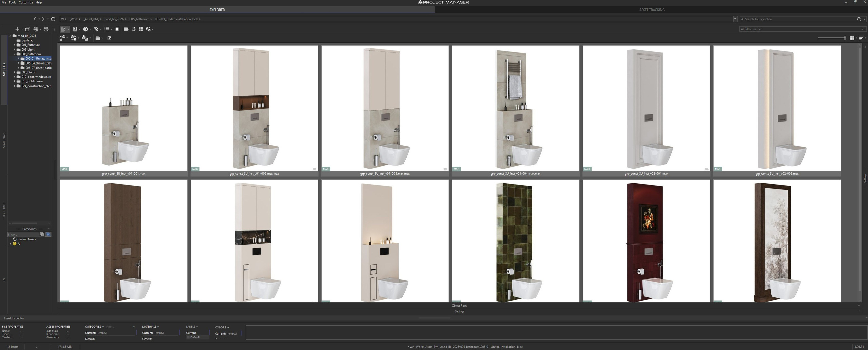Toggle the windows icon above folder tree
Screen dimensions: 868x350
tap(27, 29)
